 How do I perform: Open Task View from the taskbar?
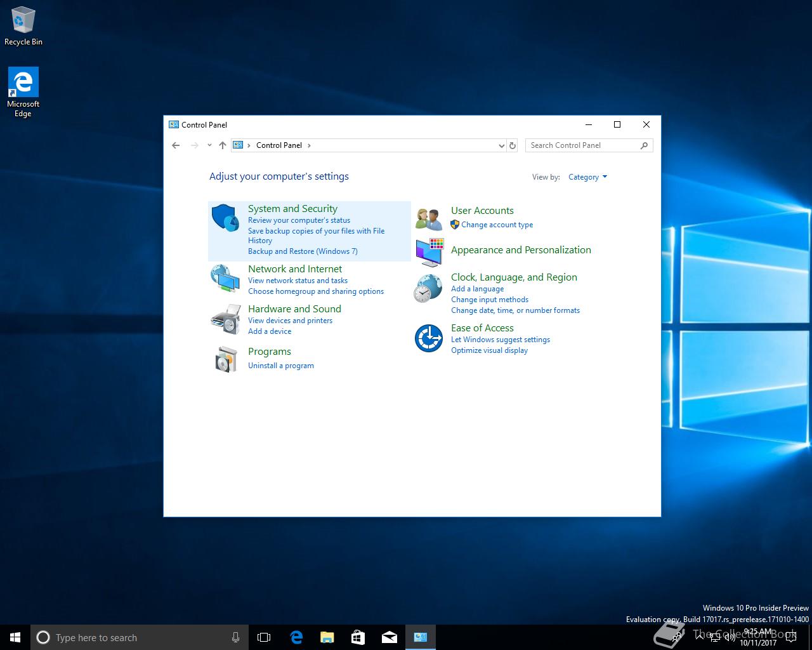pos(264,637)
